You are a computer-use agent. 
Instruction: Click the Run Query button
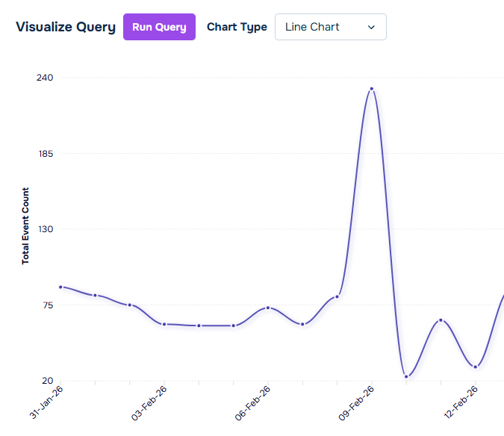[159, 27]
